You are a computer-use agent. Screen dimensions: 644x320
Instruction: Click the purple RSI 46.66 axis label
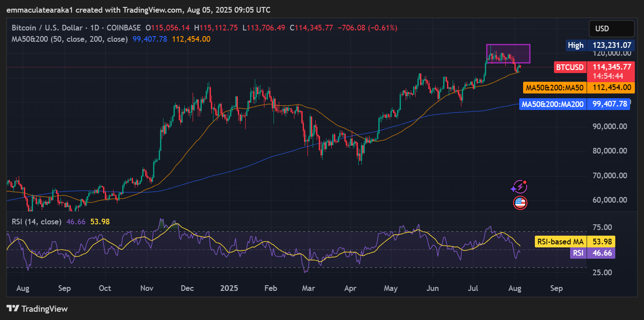[x=592, y=253]
